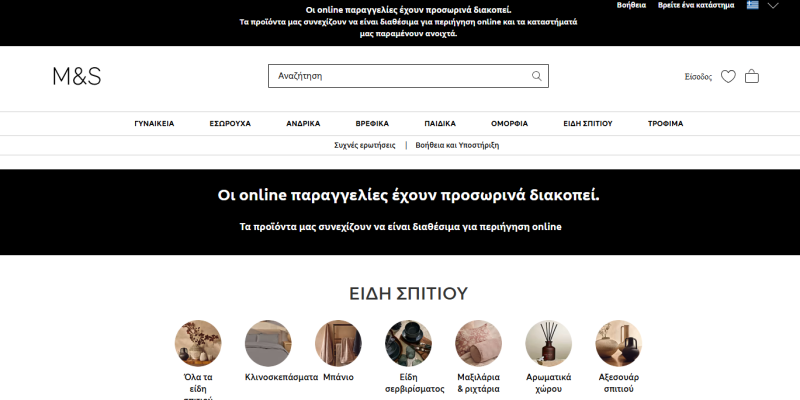Open the ΑΝΔΡΙΚΑ menu

[303, 124]
